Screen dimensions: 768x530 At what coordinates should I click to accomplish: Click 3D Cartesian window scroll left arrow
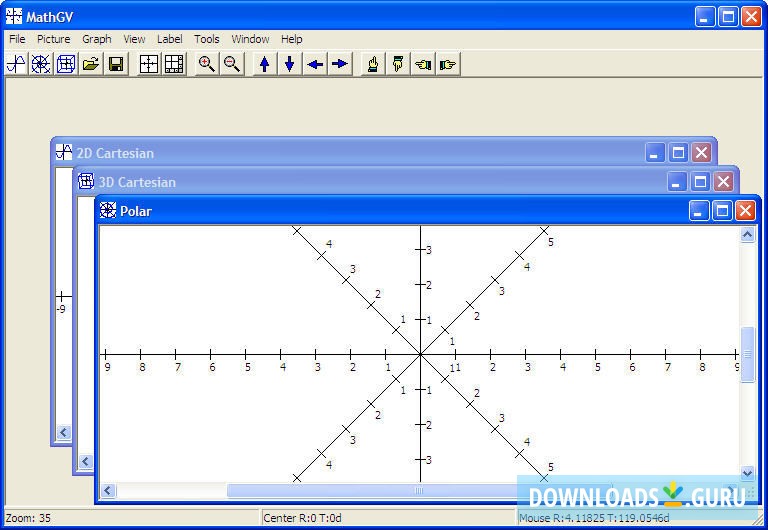86,461
